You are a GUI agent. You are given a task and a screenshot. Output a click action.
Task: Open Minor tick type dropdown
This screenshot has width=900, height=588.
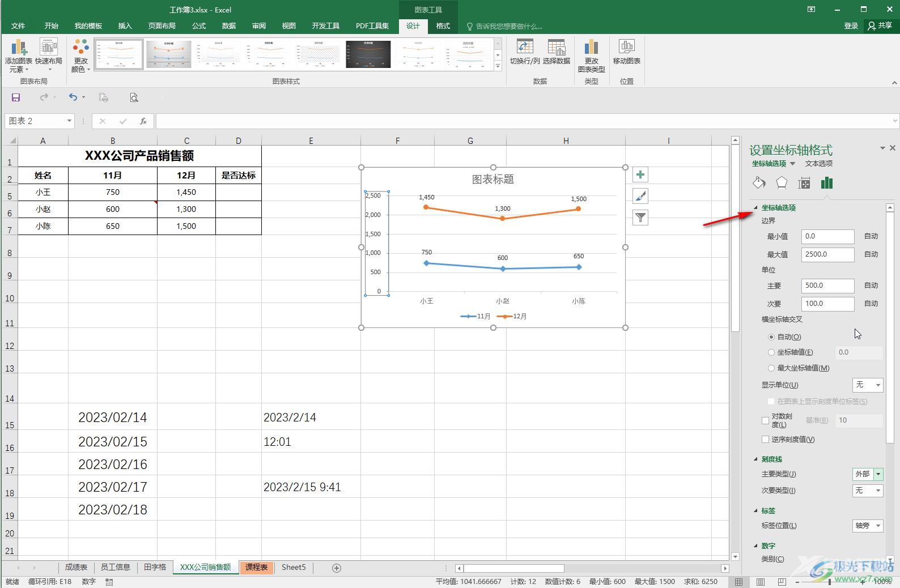(x=868, y=491)
